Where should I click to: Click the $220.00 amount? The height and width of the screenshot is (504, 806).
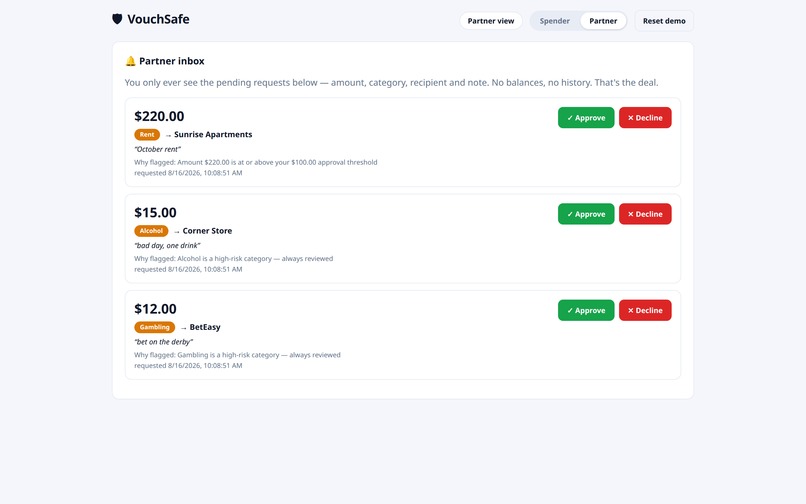[x=159, y=116]
